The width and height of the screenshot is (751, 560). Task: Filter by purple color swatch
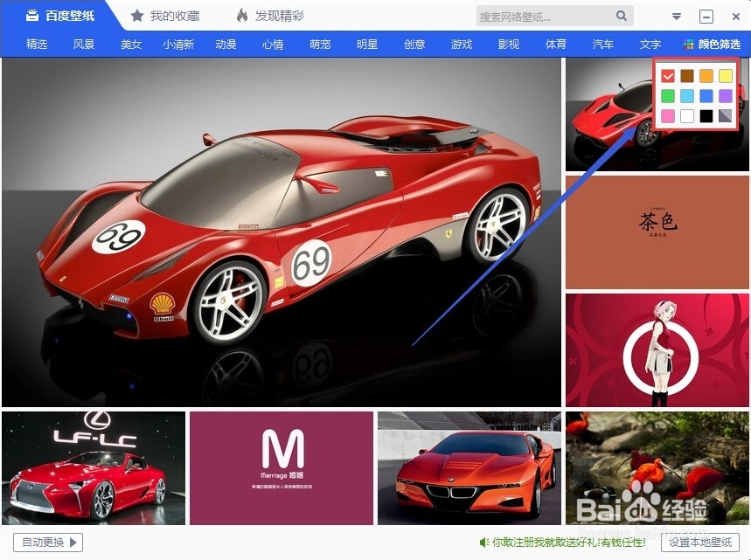pos(725,96)
